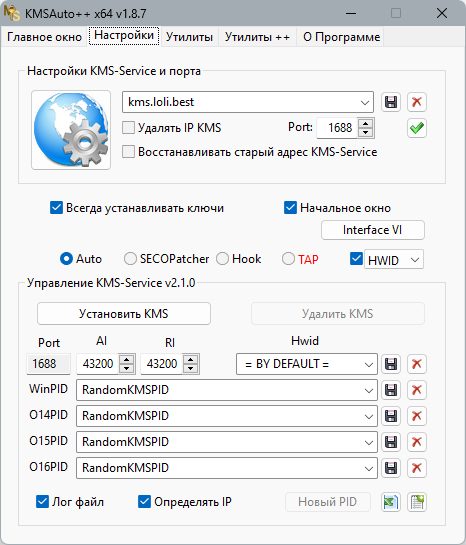
Task: Click the AI 43200 input field
Action: 98,364
